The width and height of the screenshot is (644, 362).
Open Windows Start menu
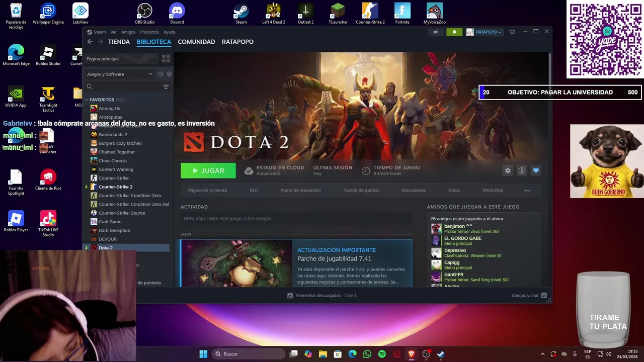point(203,354)
